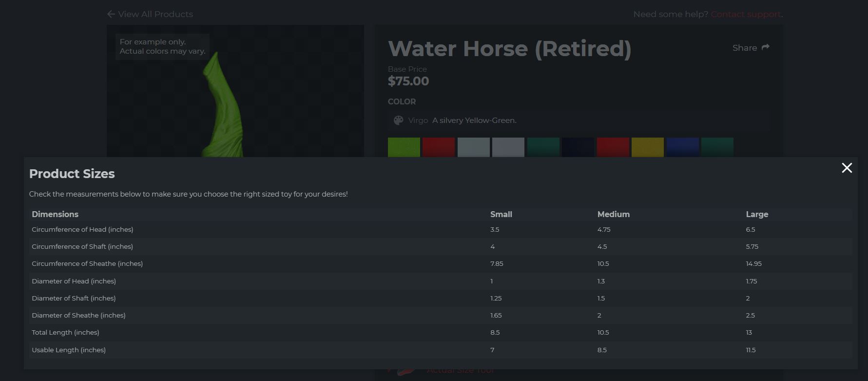
Task: Choose the royal blue color swatch
Action: 682,147
